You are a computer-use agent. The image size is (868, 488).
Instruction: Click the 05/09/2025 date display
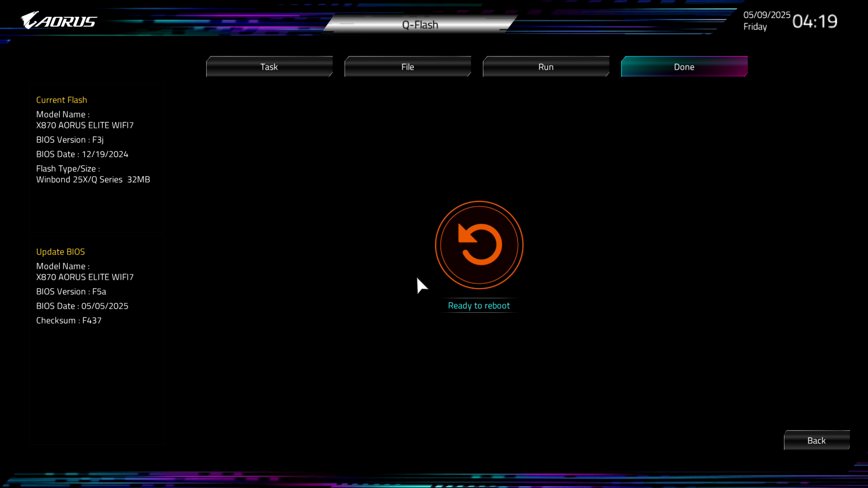click(x=767, y=15)
